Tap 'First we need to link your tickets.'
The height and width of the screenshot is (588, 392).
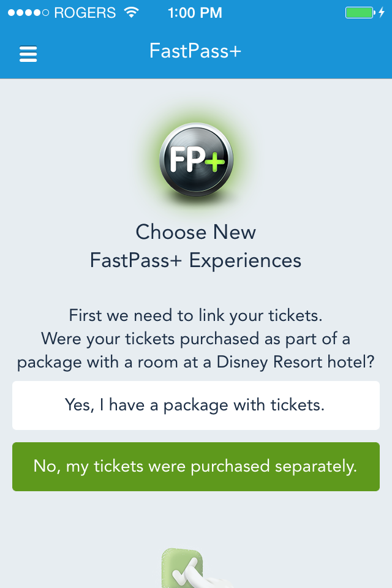[x=196, y=316]
